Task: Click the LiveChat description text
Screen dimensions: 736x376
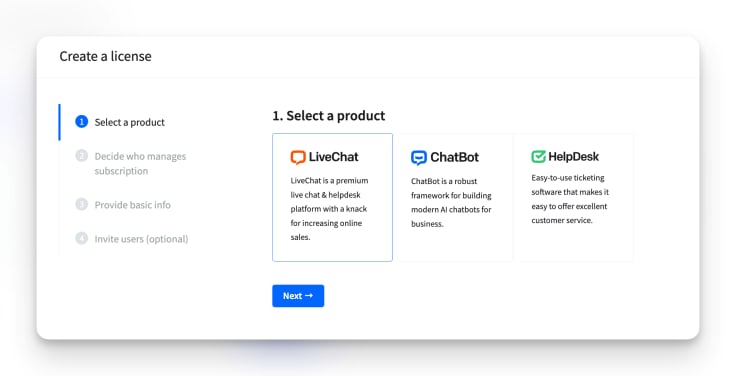Action: pos(330,209)
